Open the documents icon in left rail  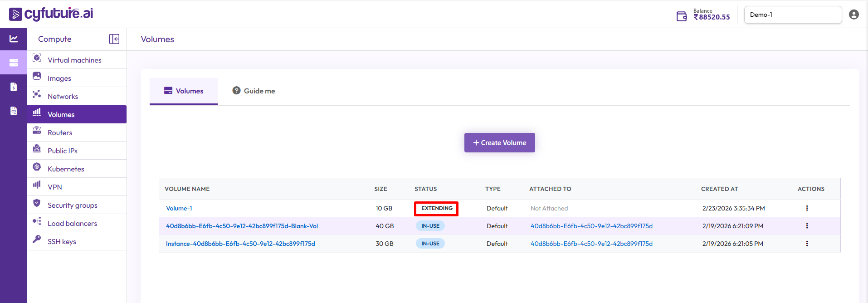[14, 111]
